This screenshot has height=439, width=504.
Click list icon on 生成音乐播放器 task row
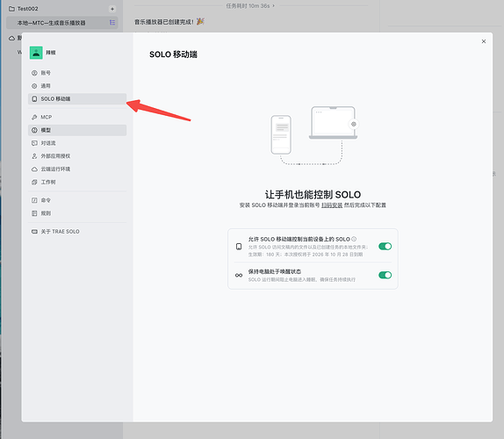pyautogui.click(x=112, y=23)
